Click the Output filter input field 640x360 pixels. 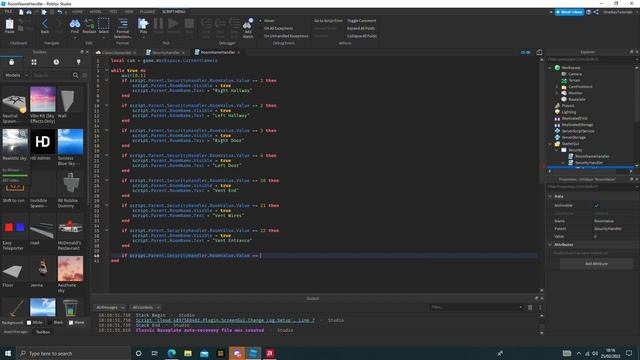(x=476, y=307)
